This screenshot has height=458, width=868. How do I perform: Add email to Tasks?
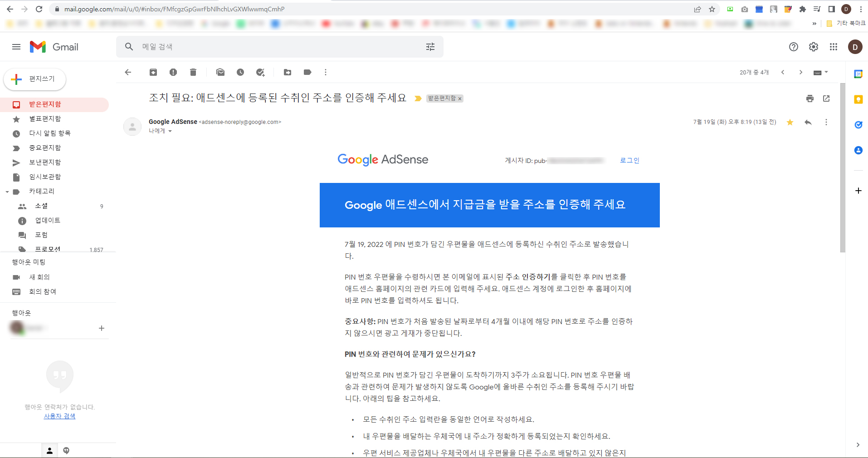click(x=260, y=72)
